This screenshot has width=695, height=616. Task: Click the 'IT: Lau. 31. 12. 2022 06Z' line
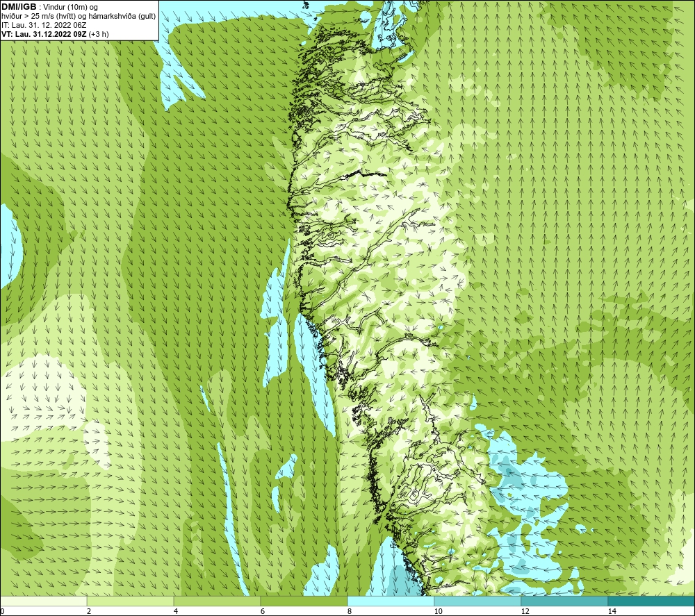coord(44,25)
